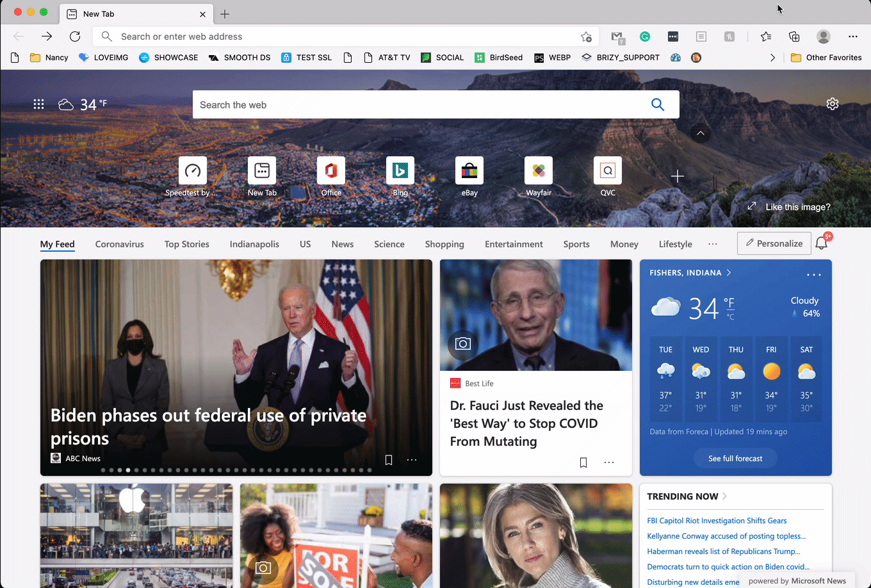Open the Apple store story thumbnail
Image resolution: width=871 pixels, height=588 pixels.
point(136,535)
